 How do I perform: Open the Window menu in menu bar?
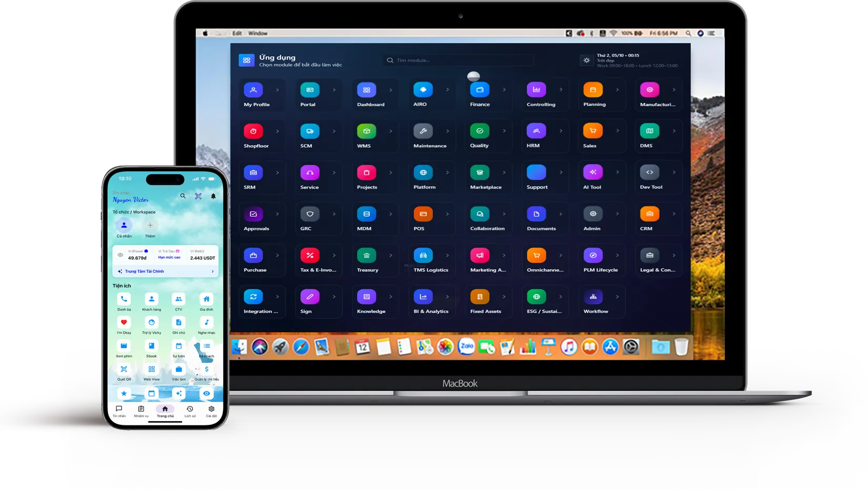click(x=258, y=33)
